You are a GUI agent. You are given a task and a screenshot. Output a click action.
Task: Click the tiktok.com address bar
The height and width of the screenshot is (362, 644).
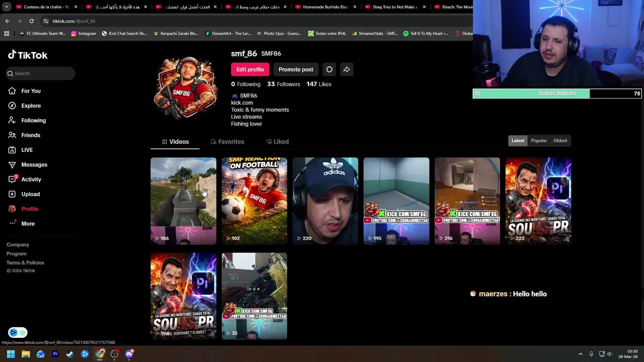click(x=257, y=21)
